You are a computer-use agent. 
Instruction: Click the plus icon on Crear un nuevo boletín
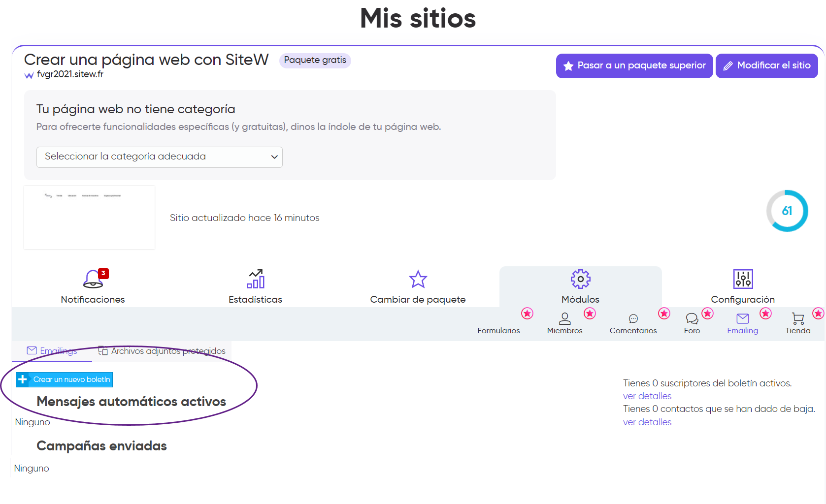(23, 379)
